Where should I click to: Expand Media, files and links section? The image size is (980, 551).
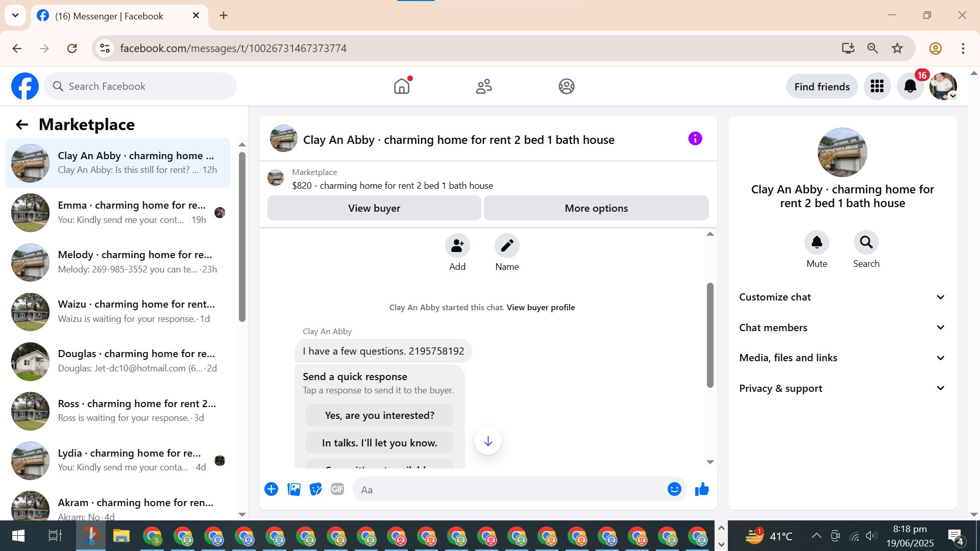tap(842, 358)
